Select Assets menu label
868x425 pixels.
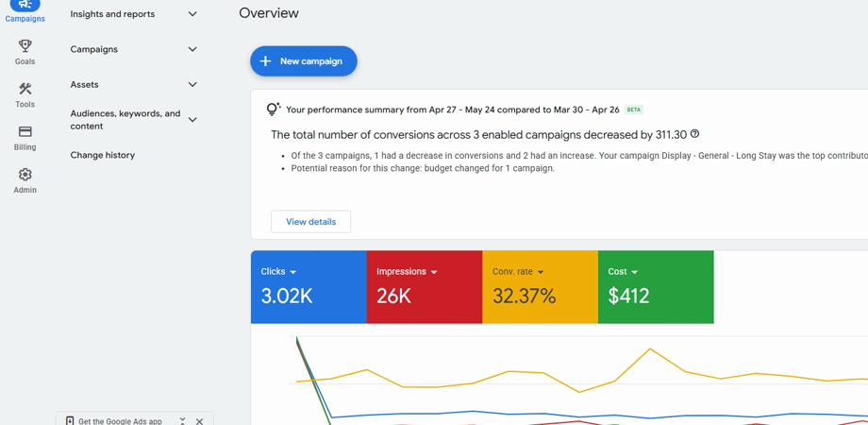coord(84,85)
